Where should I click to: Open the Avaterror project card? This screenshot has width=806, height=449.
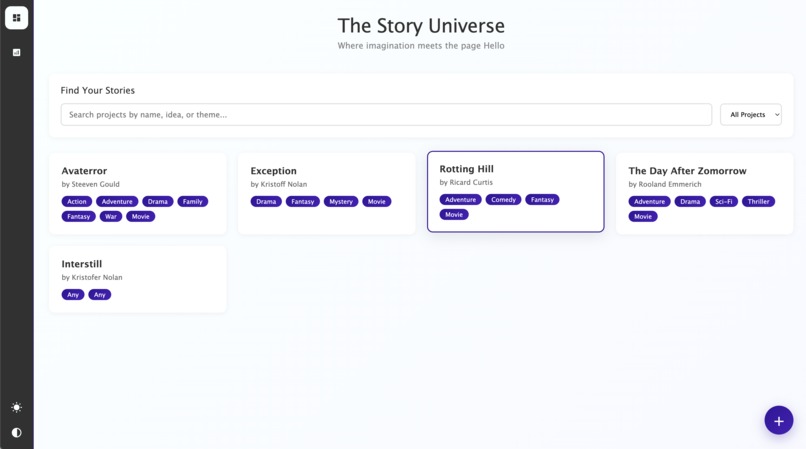[138, 193]
